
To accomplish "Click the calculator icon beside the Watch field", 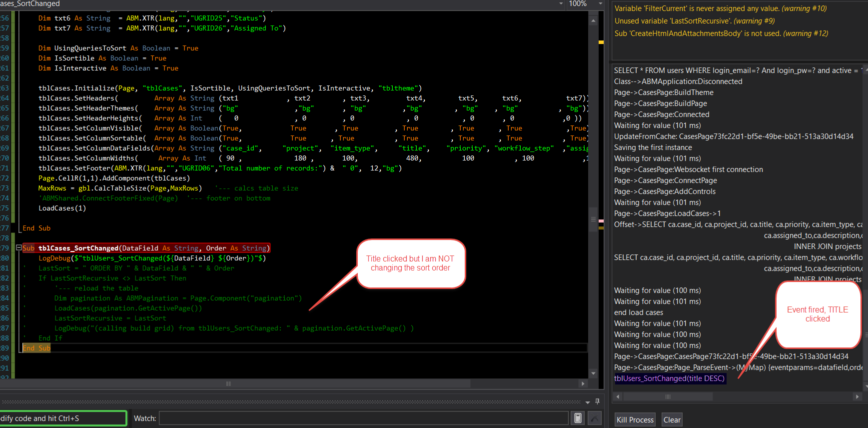I will coord(578,418).
